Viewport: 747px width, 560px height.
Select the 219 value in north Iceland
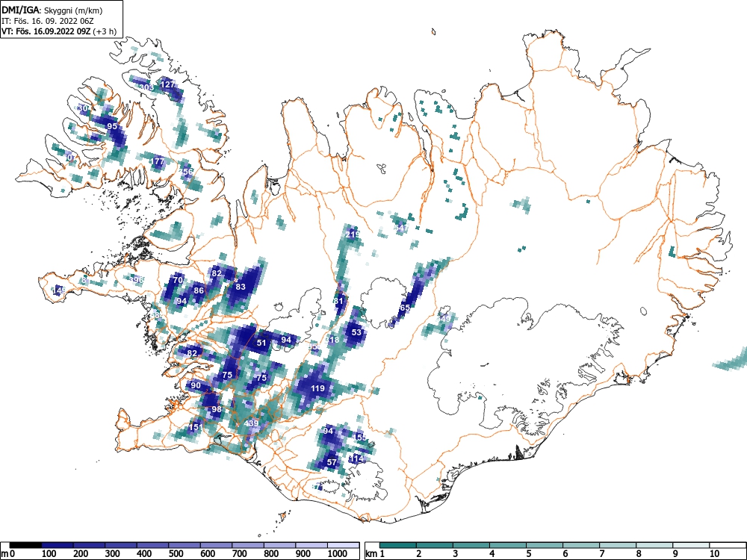(x=353, y=234)
